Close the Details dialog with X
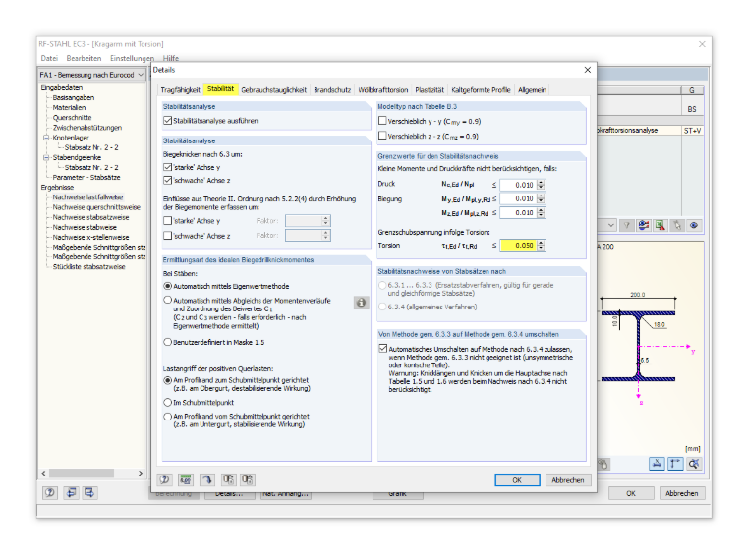This screenshot has width=747, height=560. point(588,70)
